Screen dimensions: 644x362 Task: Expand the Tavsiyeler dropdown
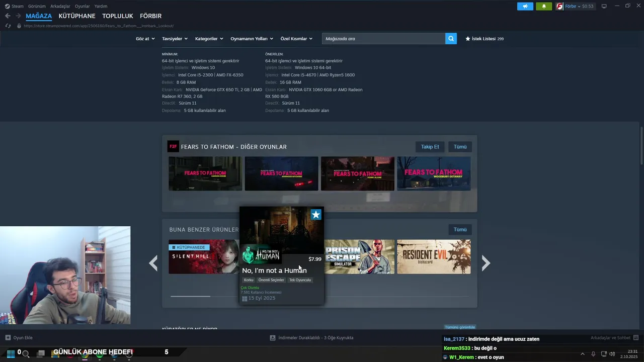(x=175, y=39)
